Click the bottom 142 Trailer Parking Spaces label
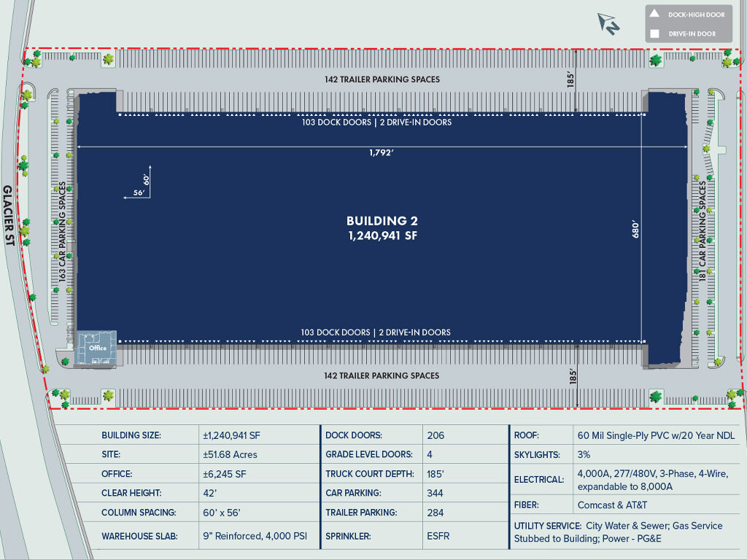The width and height of the screenshot is (747, 560). (382, 376)
